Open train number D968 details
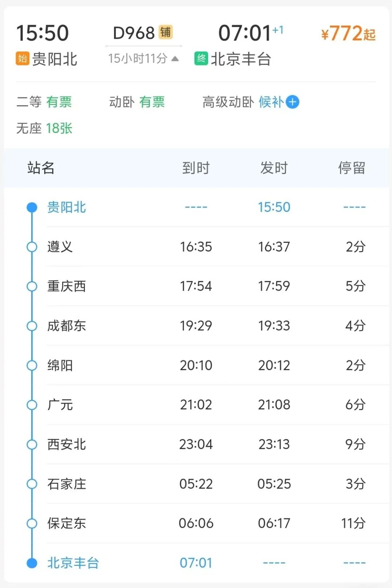 [134, 33]
